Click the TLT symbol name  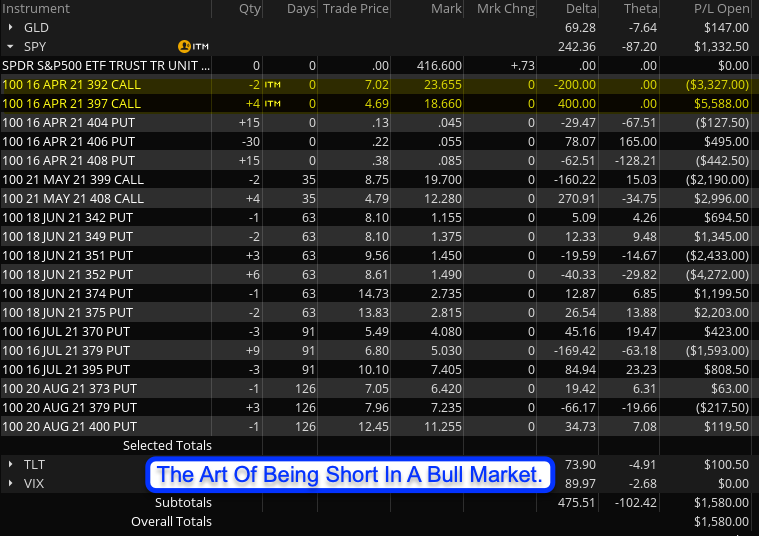click(x=34, y=464)
